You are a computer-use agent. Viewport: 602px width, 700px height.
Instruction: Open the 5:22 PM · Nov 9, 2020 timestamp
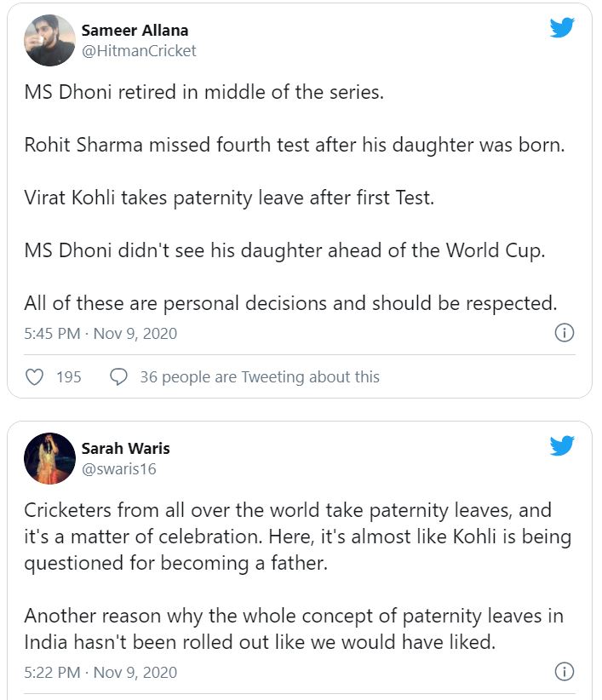(x=100, y=672)
